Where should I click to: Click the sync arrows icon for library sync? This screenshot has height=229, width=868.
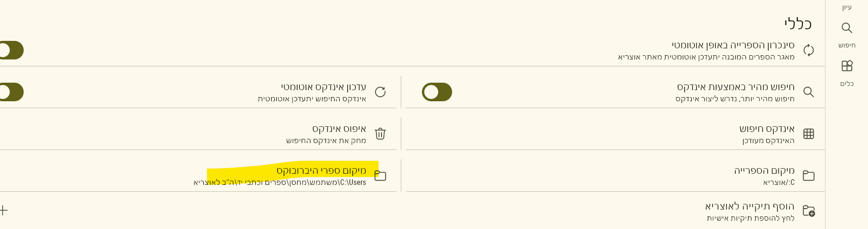[x=809, y=50]
